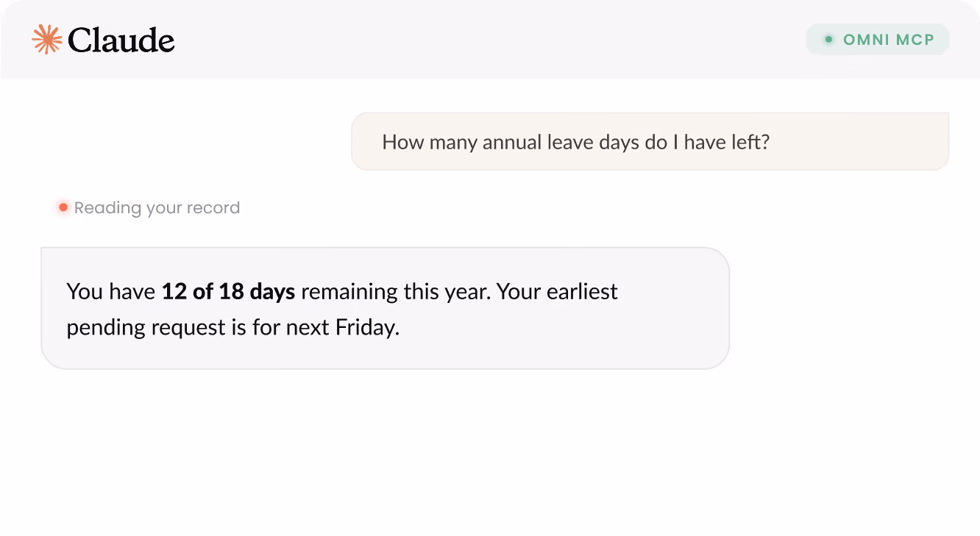
Task: Click the orange dot beside Reading your record
Action: pos(63,208)
